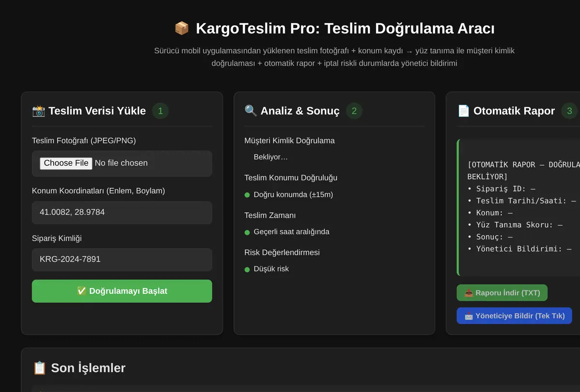Click 'Doğru konumda (±15m)' status text
The height and width of the screenshot is (392, 580).
pos(293,195)
